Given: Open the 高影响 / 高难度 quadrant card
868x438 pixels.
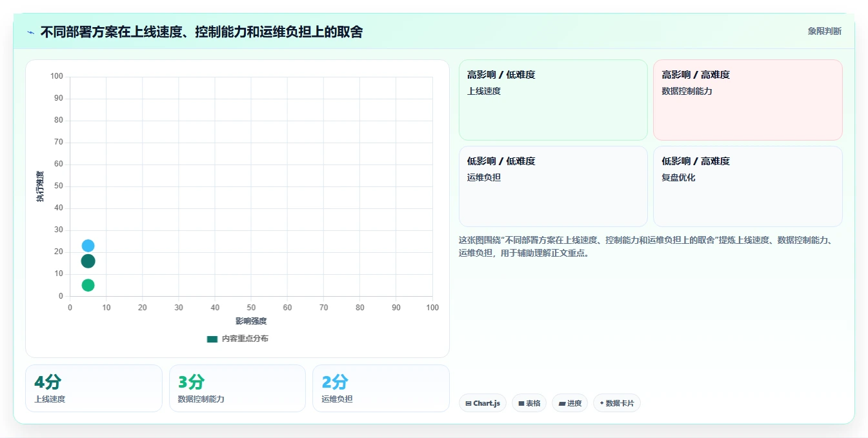Looking at the screenshot, I should 747,100.
